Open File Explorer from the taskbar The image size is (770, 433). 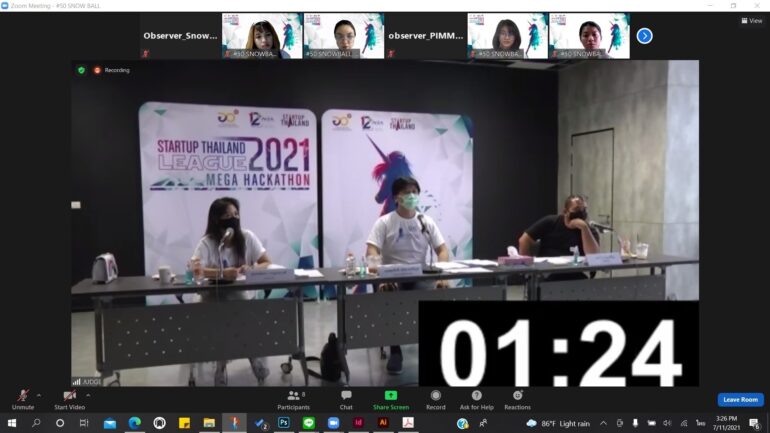209,423
